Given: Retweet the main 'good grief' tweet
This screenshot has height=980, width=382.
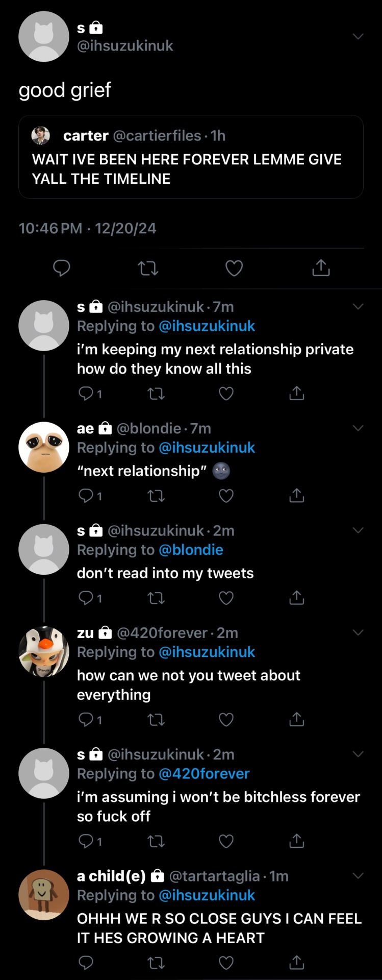Looking at the screenshot, I should tap(148, 268).
